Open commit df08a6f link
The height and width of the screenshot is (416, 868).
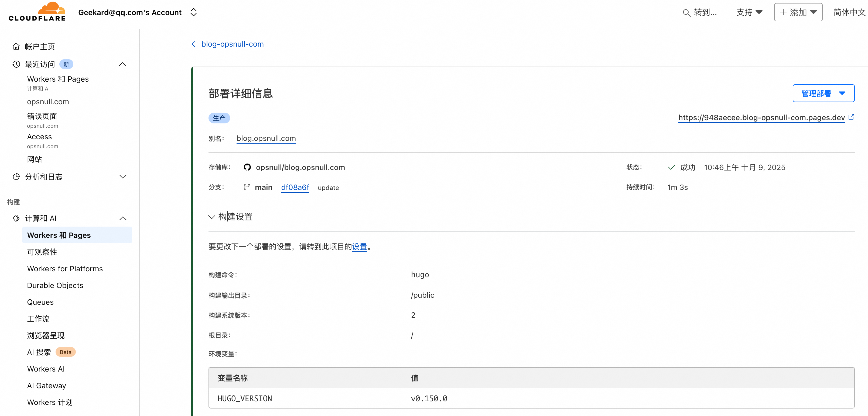click(x=295, y=188)
